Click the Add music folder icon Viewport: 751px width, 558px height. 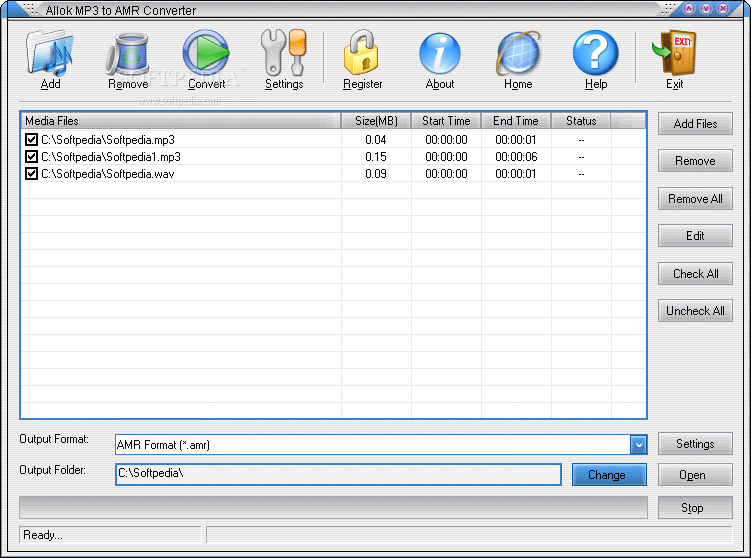tap(50, 53)
